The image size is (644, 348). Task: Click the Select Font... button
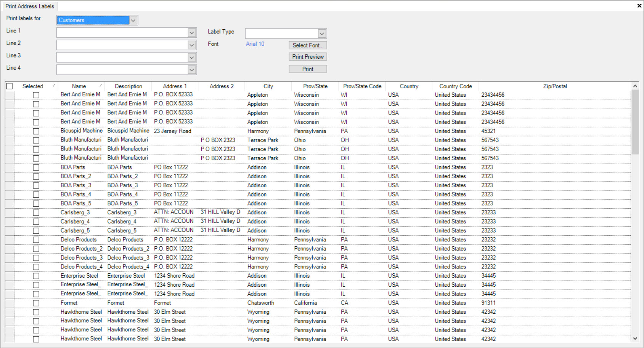[308, 45]
